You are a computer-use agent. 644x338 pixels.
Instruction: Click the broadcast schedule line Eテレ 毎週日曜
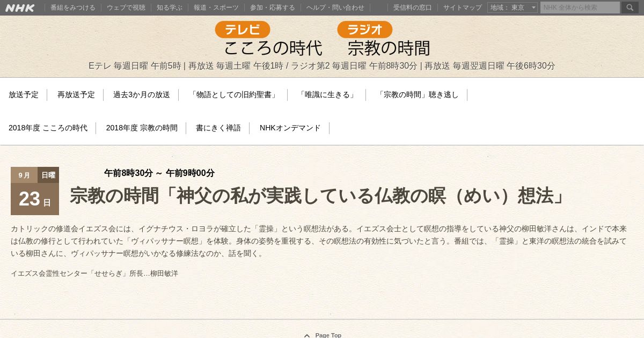pos(322,66)
